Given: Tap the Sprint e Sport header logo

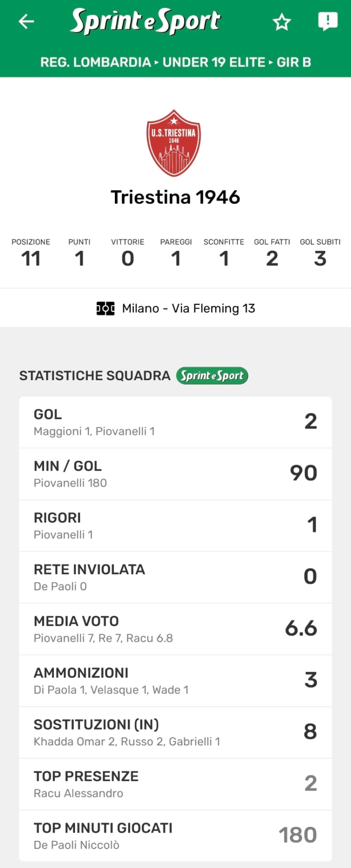Looking at the screenshot, I should (x=145, y=21).
